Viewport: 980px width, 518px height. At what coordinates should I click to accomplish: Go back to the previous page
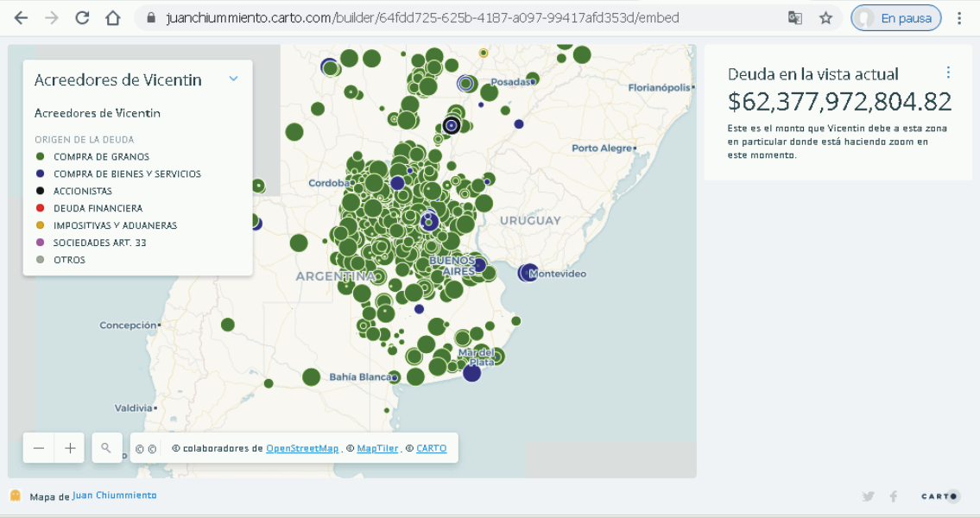pos(21,18)
